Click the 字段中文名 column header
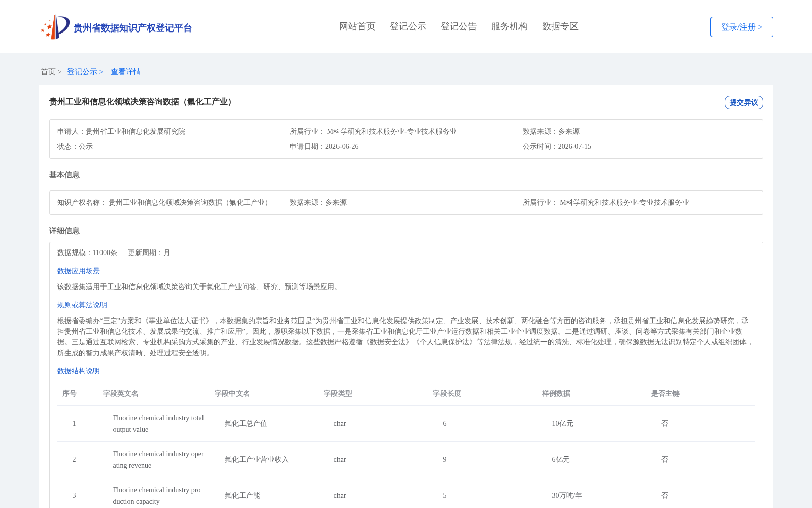The width and height of the screenshot is (812, 508). click(232, 393)
